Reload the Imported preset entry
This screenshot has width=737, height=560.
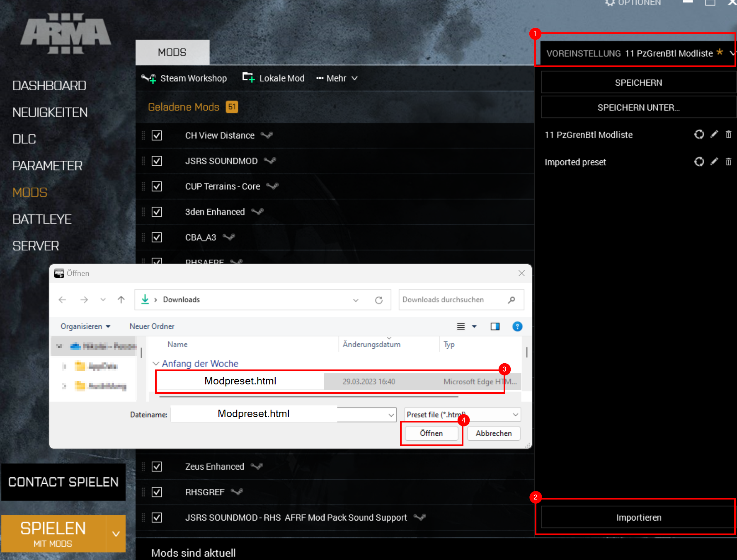(x=699, y=162)
